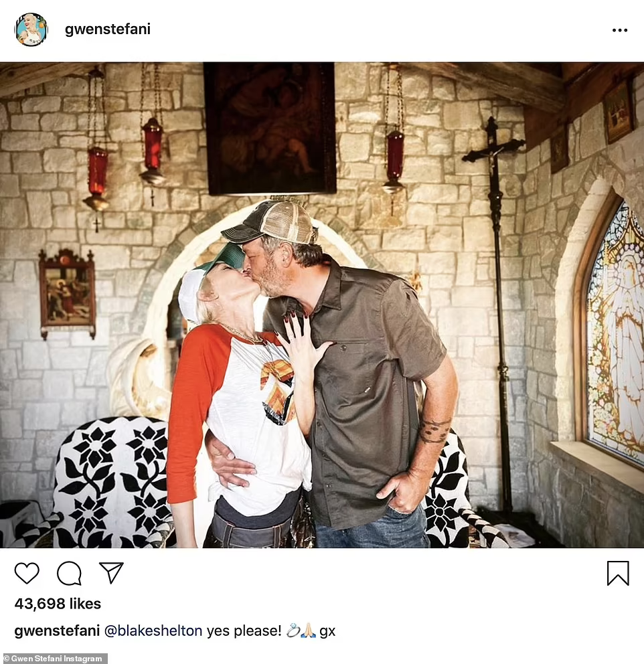Screen dimensions: 644x664
Task: Like the post with the heart icon
Action: 27,573
